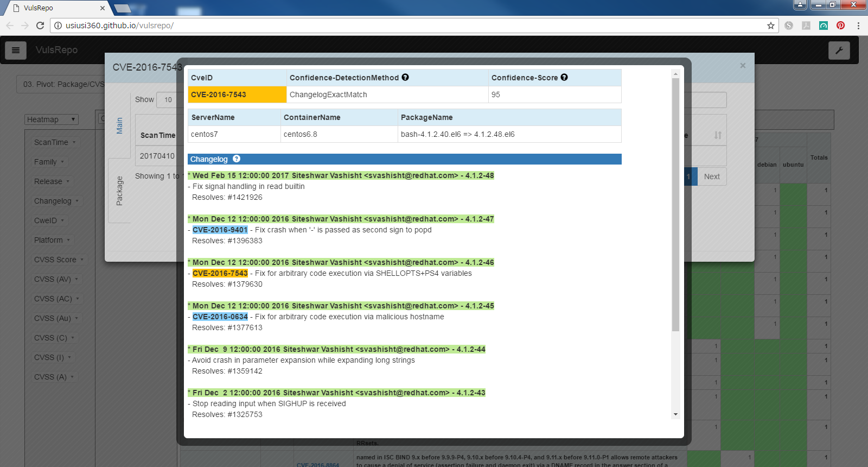Expand the CVSS (A) field dropdown
868x467 pixels.
point(72,377)
